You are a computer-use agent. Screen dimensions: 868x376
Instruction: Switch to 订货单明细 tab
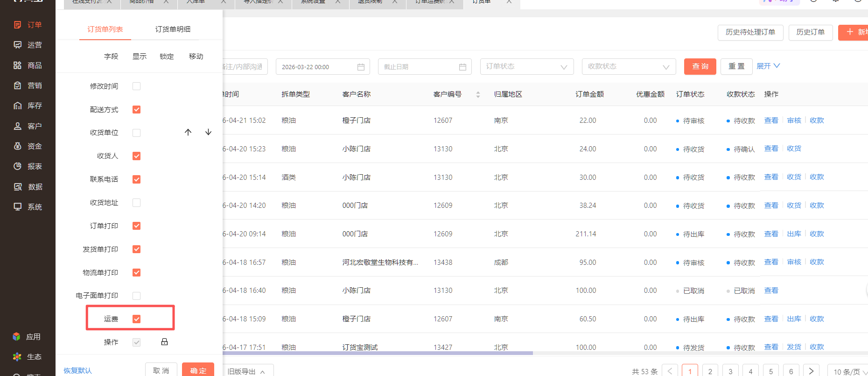coord(173,29)
